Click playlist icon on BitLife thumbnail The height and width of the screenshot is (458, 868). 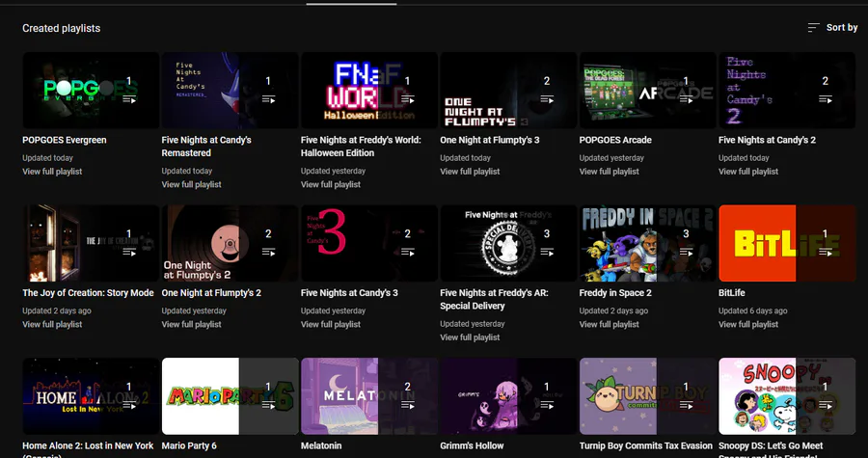tap(826, 253)
